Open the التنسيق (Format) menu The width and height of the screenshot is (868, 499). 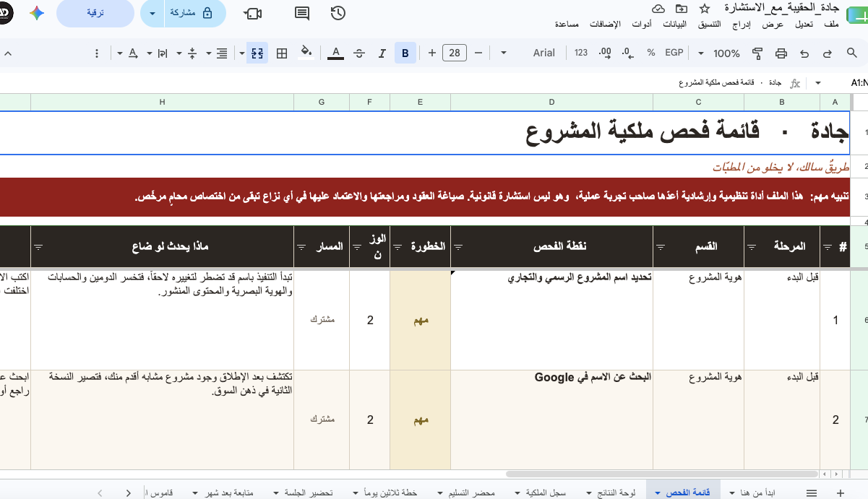pyautogui.click(x=708, y=25)
